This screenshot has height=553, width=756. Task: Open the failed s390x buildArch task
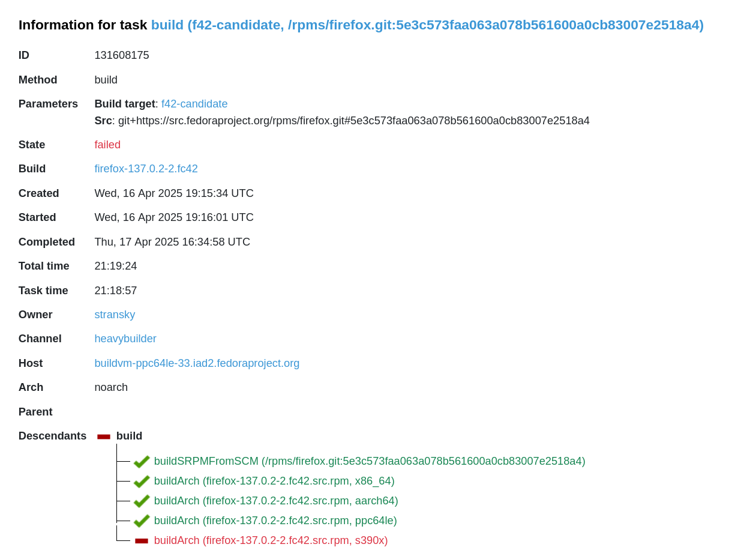point(271,540)
